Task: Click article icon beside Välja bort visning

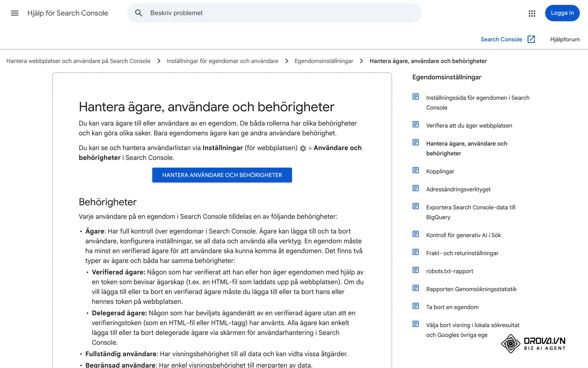Action: click(416, 324)
